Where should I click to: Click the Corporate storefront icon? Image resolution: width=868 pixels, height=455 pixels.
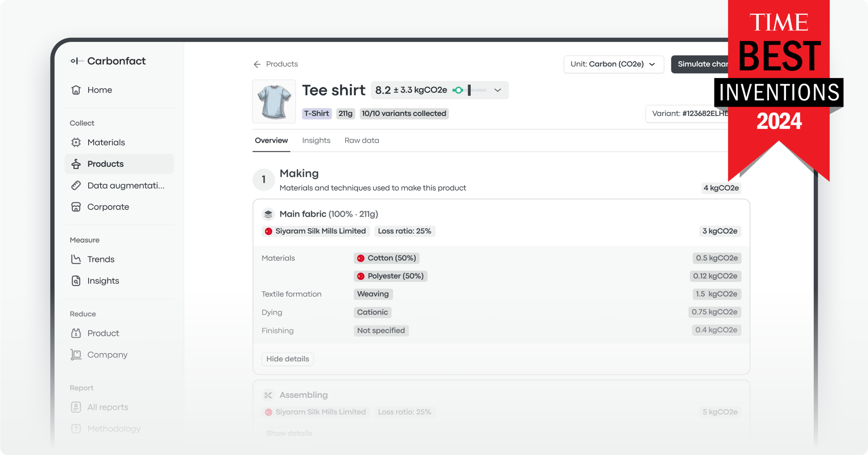pos(76,207)
